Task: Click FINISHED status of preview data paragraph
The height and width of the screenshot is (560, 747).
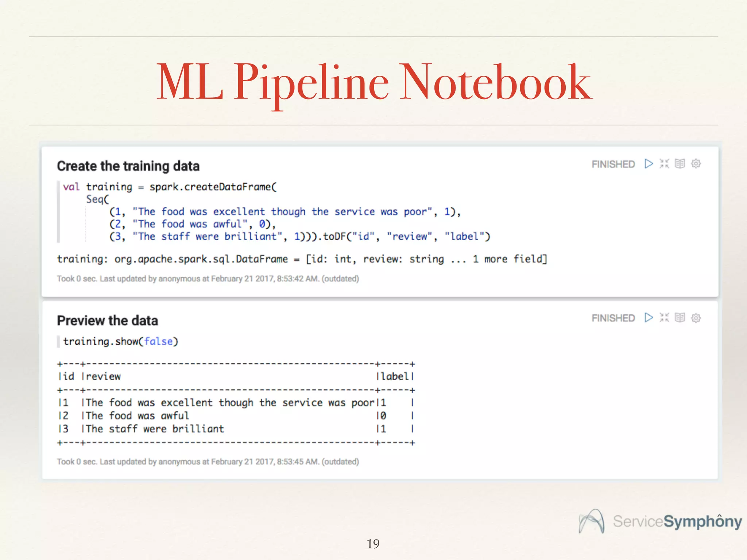Action: (613, 318)
